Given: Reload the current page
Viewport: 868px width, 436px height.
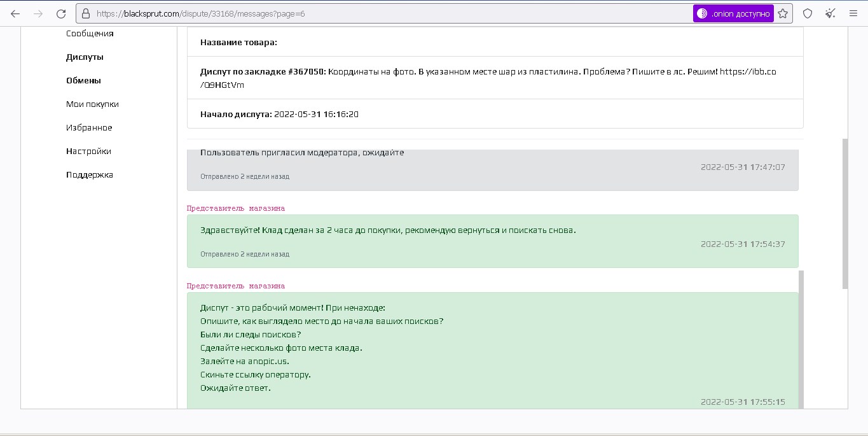Looking at the screenshot, I should point(61,13).
